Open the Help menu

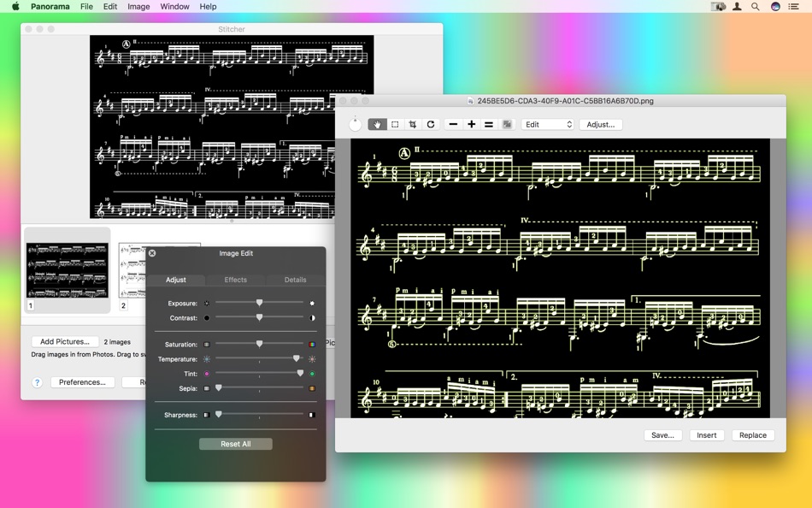point(209,6)
